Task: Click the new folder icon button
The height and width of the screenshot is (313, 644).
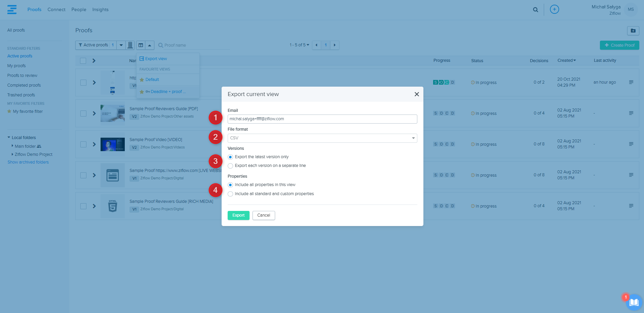Action: (633, 31)
